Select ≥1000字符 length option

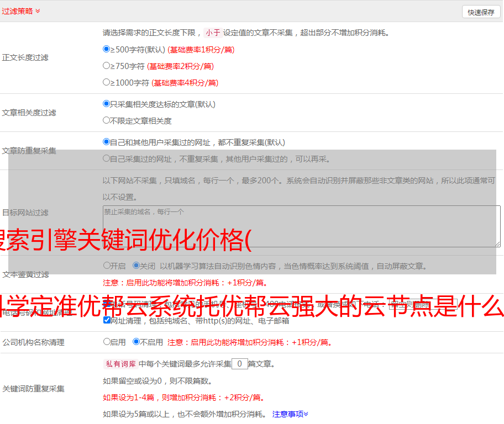(107, 82)
